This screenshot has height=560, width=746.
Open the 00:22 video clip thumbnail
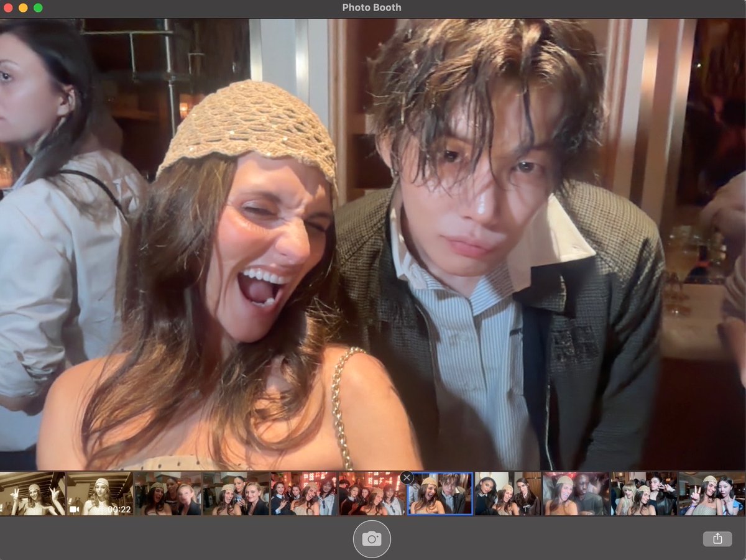tap(99, 493)
